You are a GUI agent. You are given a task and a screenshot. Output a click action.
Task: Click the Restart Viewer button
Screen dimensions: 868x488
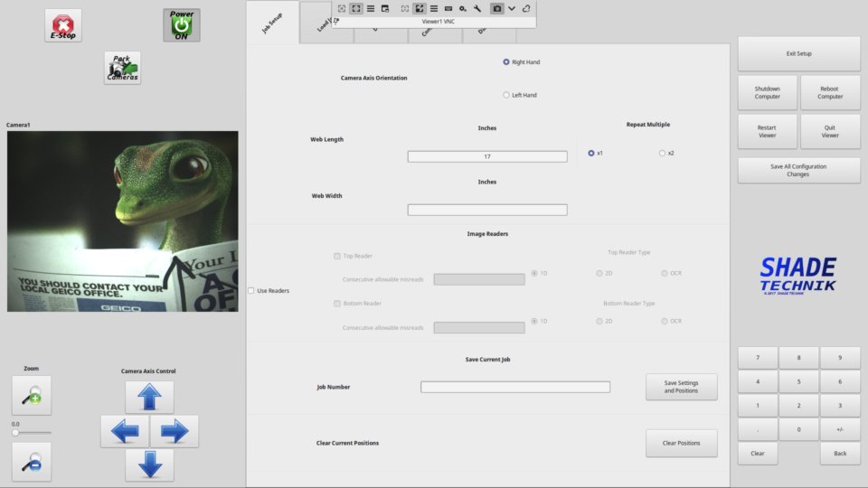point(768,131)
